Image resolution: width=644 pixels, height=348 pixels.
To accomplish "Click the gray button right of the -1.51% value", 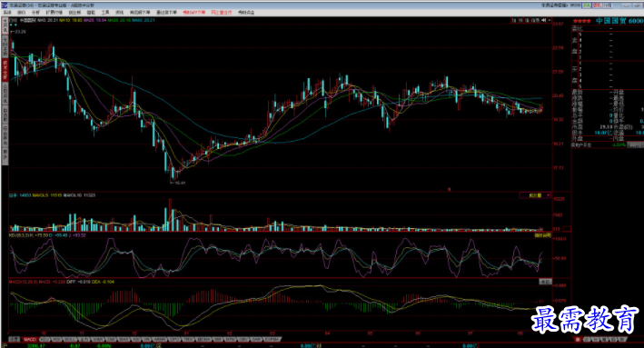I will (x=636, y=145).
